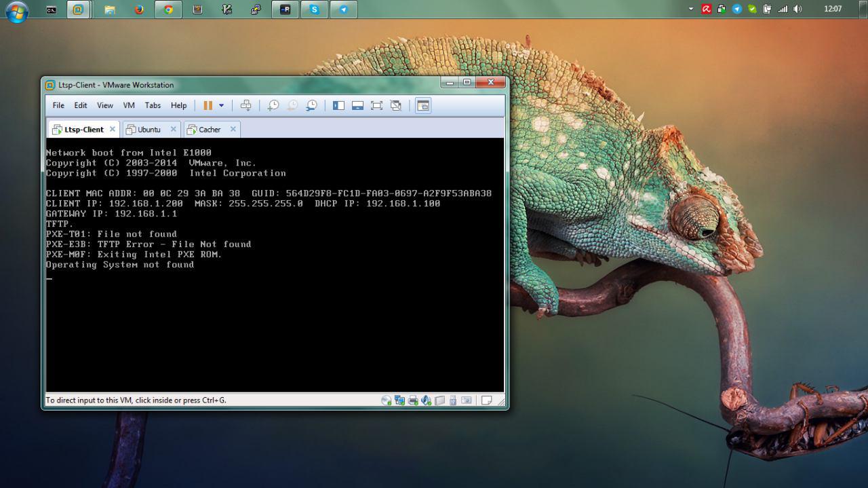Open File Explorer from the taskbar

(109, 10)
